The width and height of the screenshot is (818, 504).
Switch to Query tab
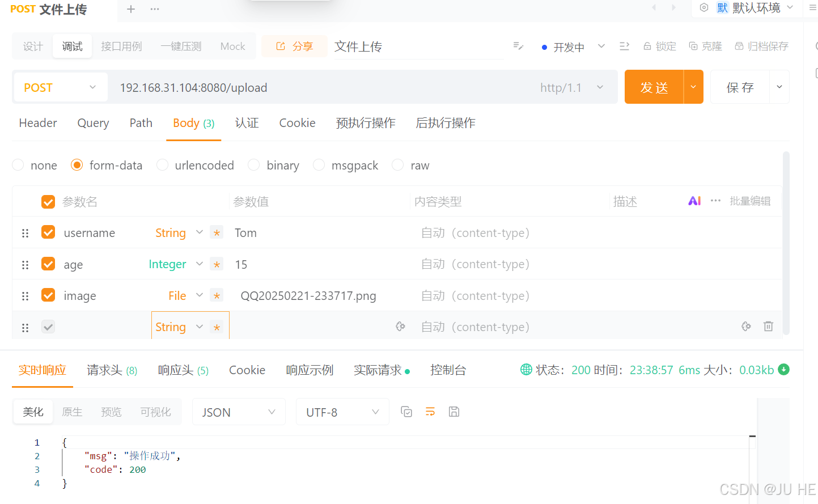[93, 123]
